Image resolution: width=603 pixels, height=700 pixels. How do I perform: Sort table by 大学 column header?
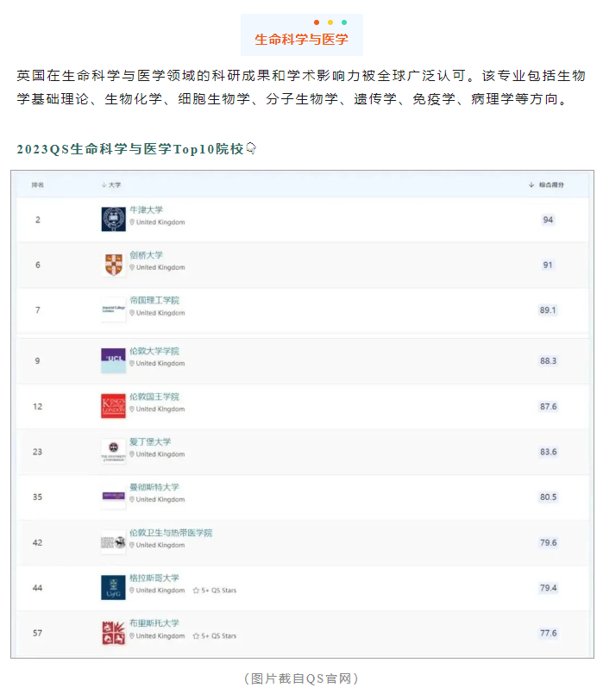point(111,184)
